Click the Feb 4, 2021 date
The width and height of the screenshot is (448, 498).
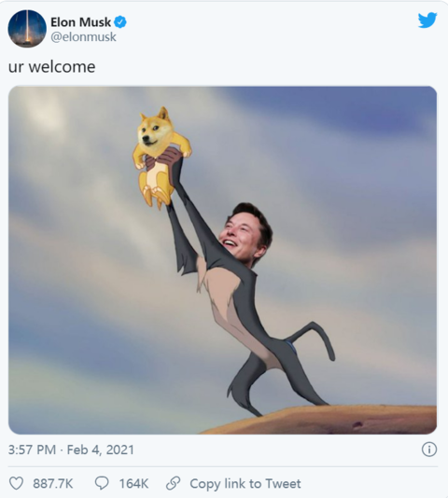point(101,450)
